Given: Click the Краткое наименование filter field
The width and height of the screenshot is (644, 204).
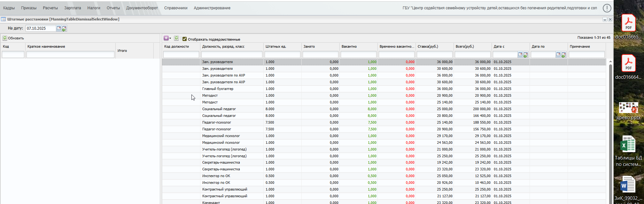Looking at the screenshot, I should pos(70,55).
